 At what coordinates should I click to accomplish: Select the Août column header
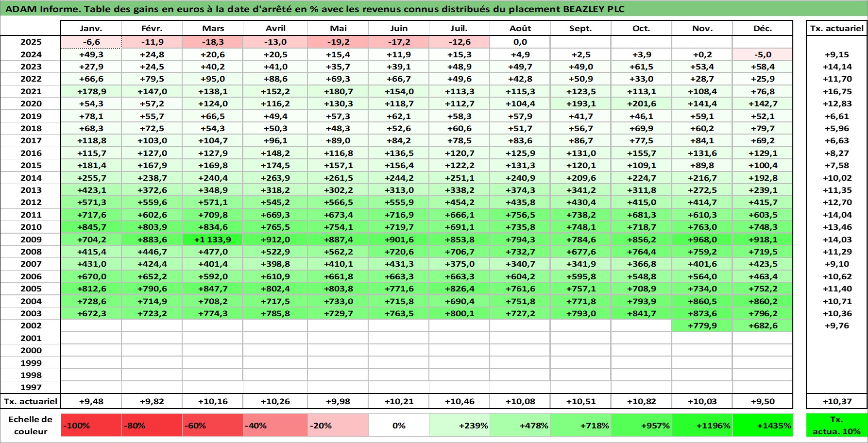(x=520, y=28)
